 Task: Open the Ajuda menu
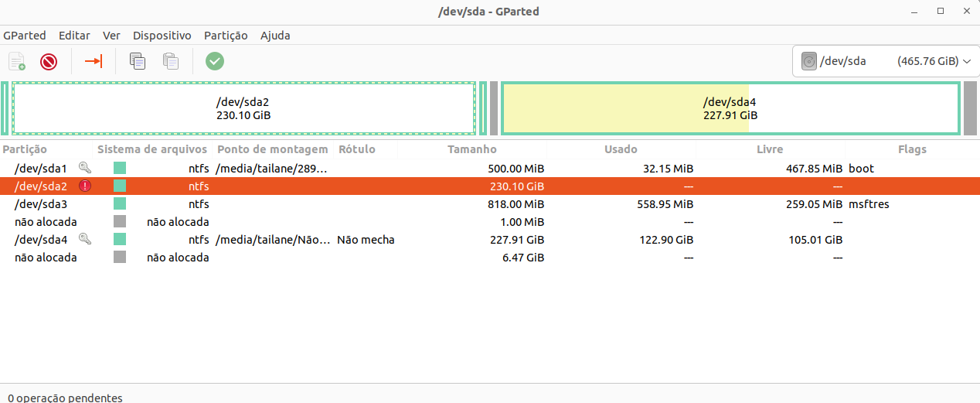pos(275,36)
